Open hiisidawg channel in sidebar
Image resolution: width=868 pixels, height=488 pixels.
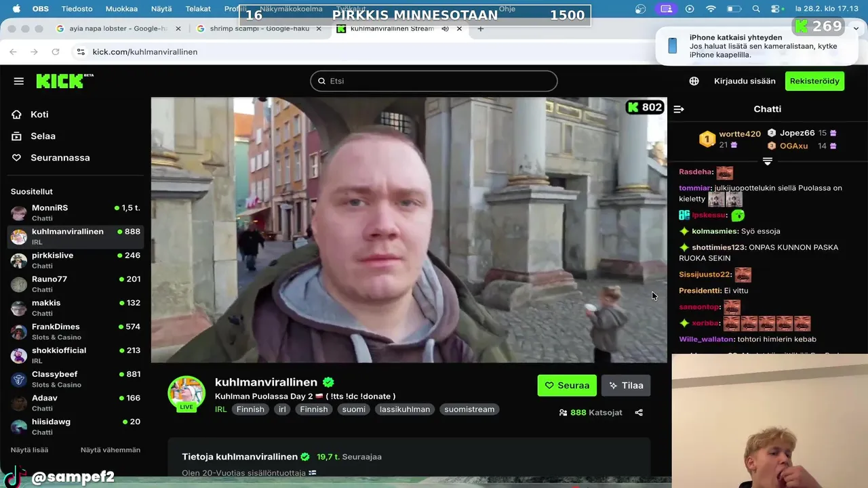point(75,426)
